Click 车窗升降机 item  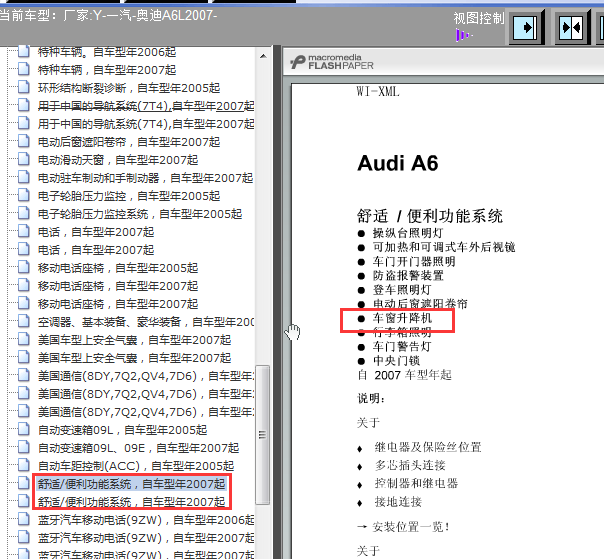pos(402,318)
